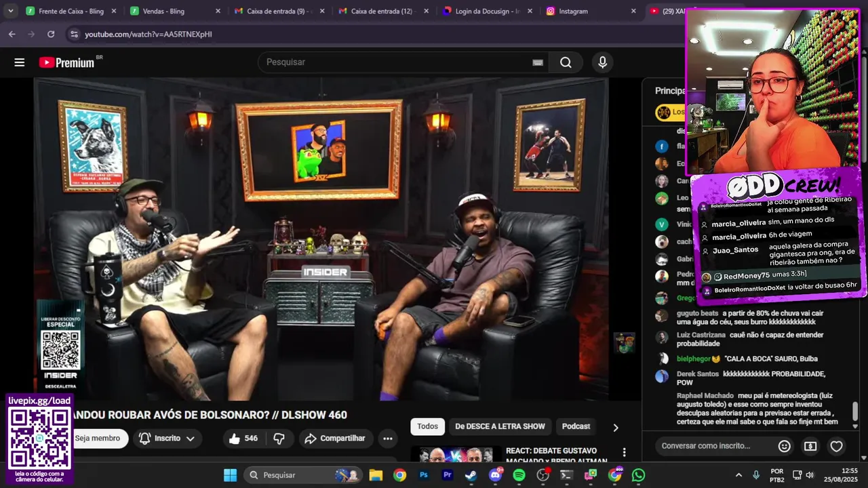Open the POR PTB2 language indicator
This screenshot has height=488, width=868.
[x=777, y=475]
